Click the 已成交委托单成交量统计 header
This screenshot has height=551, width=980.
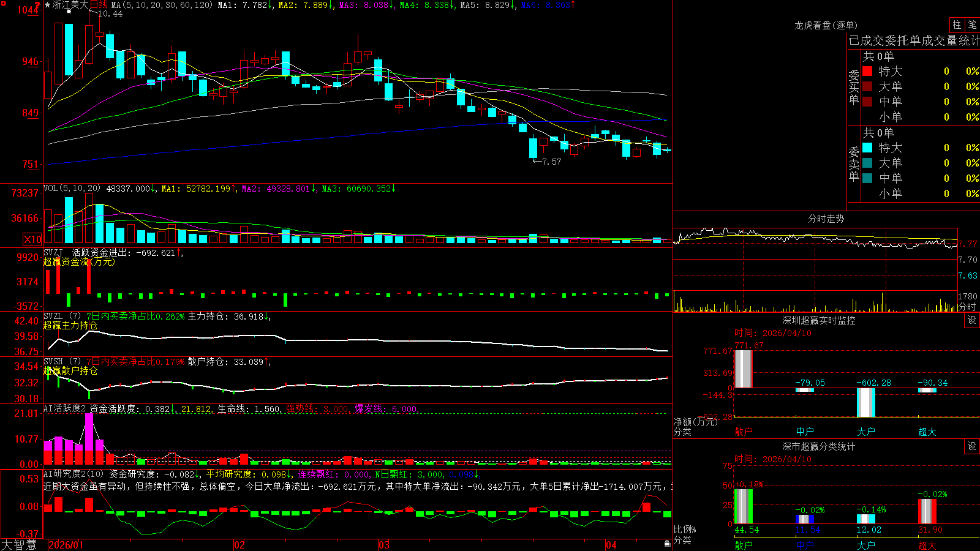[914, 40]
